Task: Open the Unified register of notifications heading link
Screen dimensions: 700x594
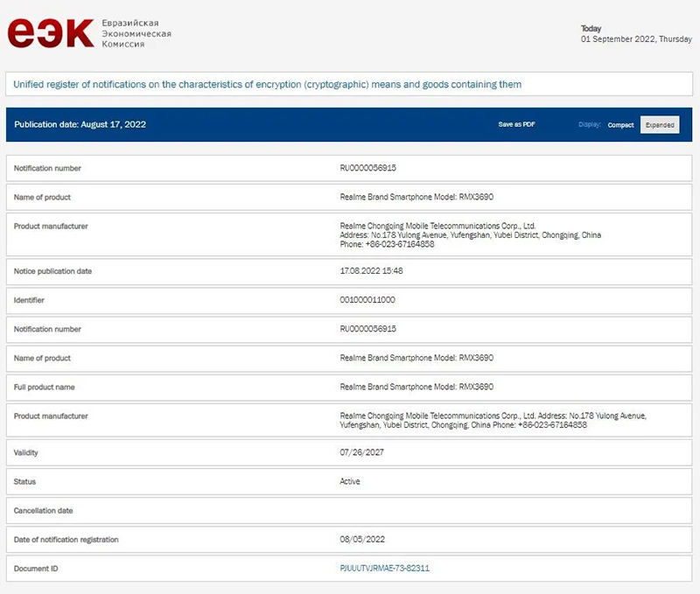Action: (267, 84)
